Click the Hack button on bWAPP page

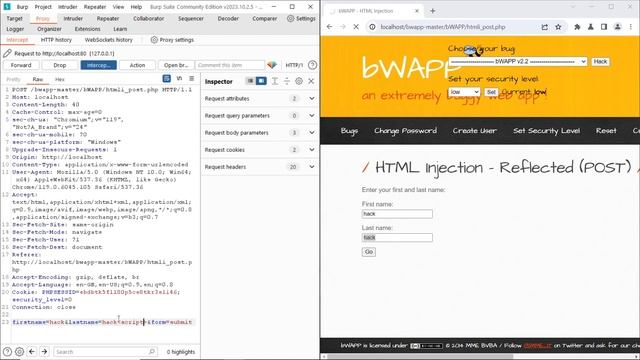600,62
